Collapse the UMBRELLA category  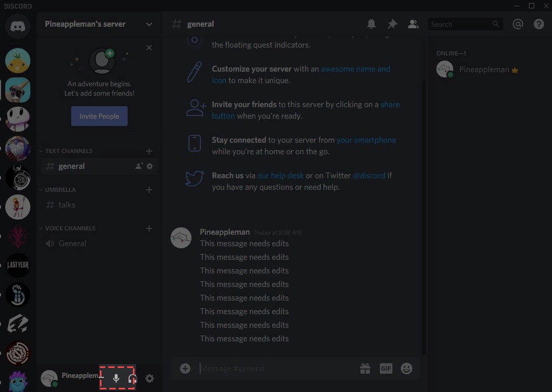(x=57, y=190)
